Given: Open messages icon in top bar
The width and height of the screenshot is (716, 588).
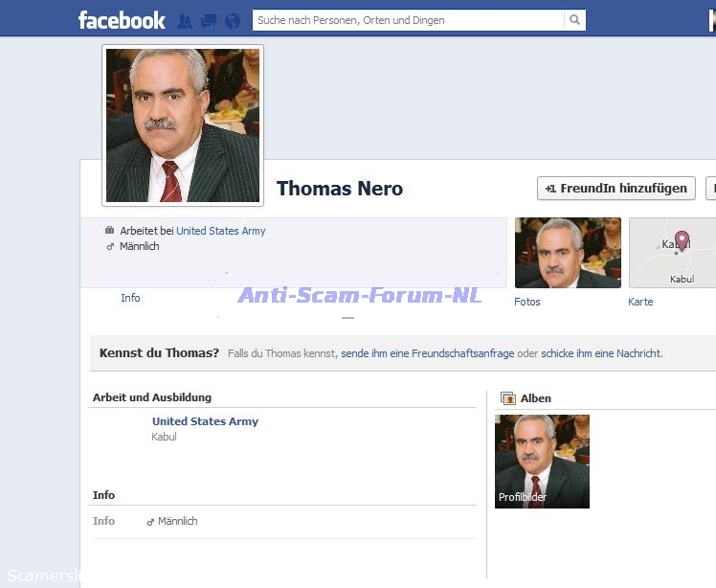Looking at the screenshot, I should (x=208, y=20).
